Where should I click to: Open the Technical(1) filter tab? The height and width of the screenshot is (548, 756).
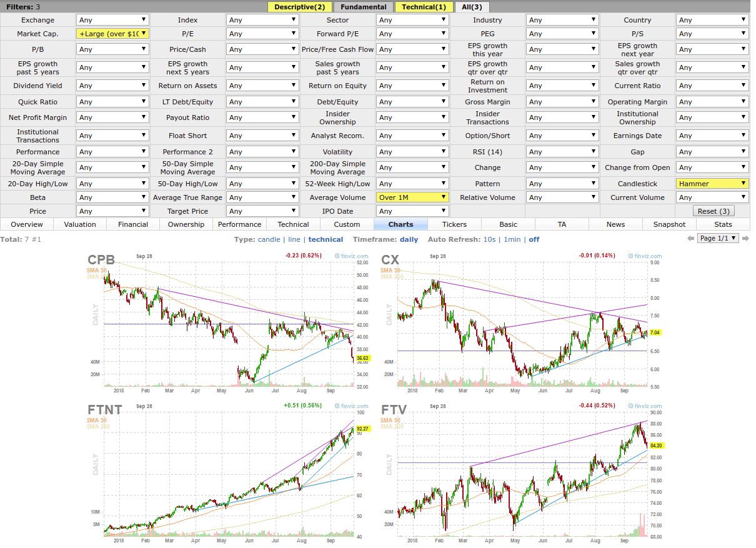[x=424, y=7]
